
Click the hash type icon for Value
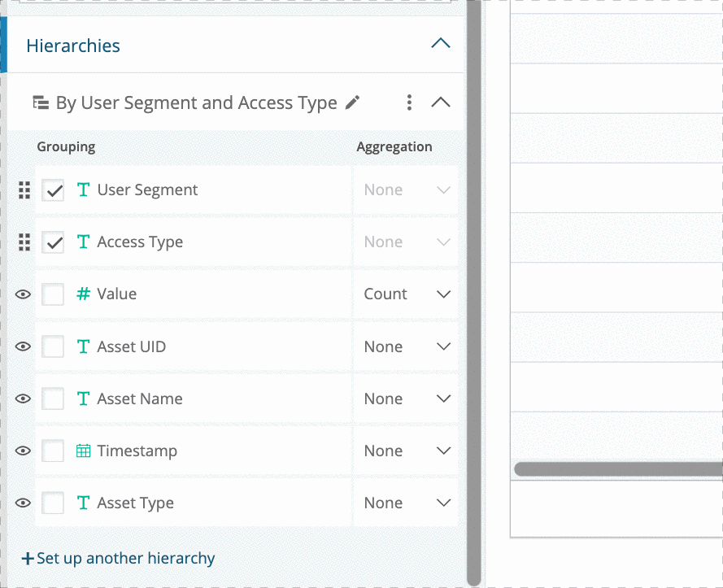click(83, 294)
